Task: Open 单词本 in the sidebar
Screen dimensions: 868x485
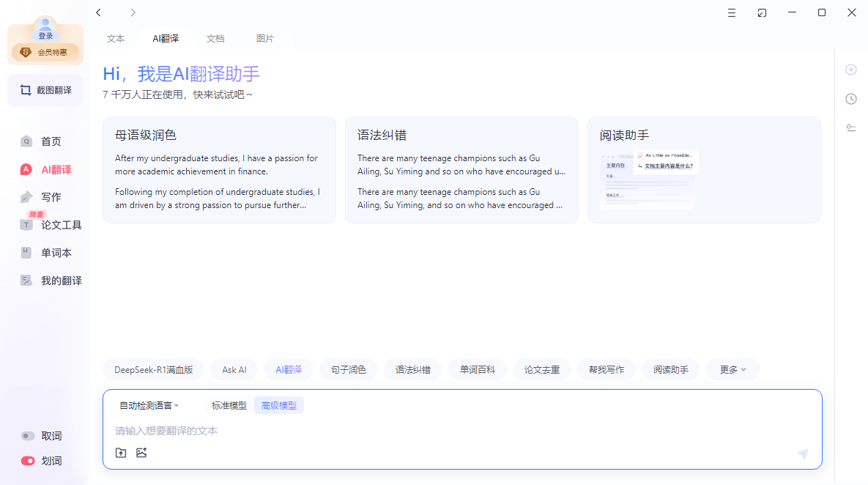Action: pyautogui.click(x=55, y=253)
